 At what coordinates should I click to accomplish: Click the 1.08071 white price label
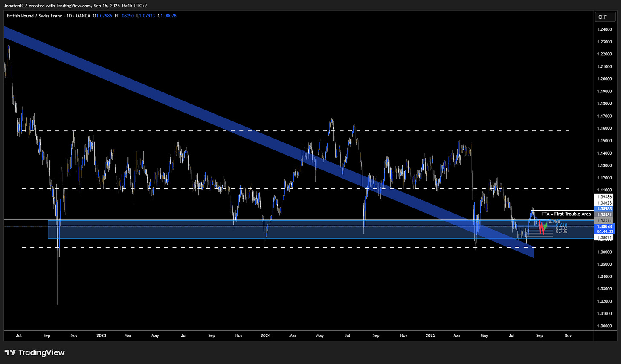click(604, 237)
